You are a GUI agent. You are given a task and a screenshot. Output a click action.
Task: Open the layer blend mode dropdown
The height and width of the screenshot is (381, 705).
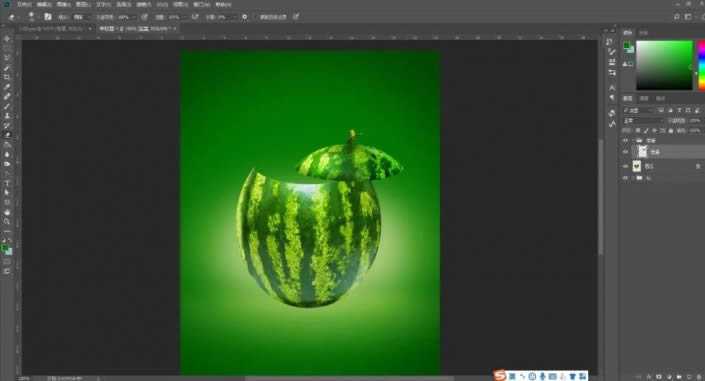643,121
